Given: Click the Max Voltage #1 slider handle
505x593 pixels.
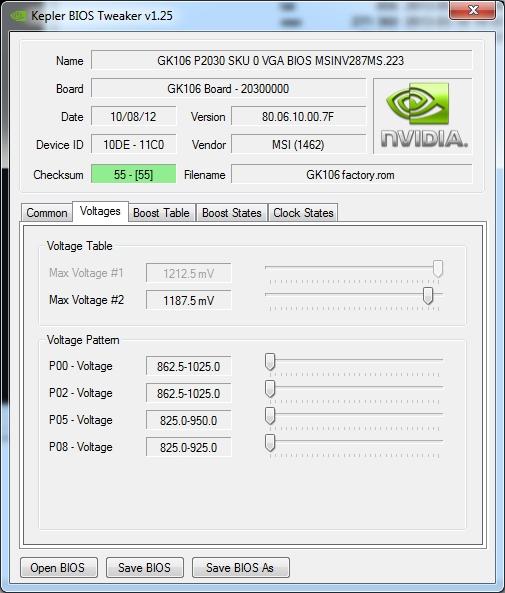Looking at the screenshot, I should (438, 269).
